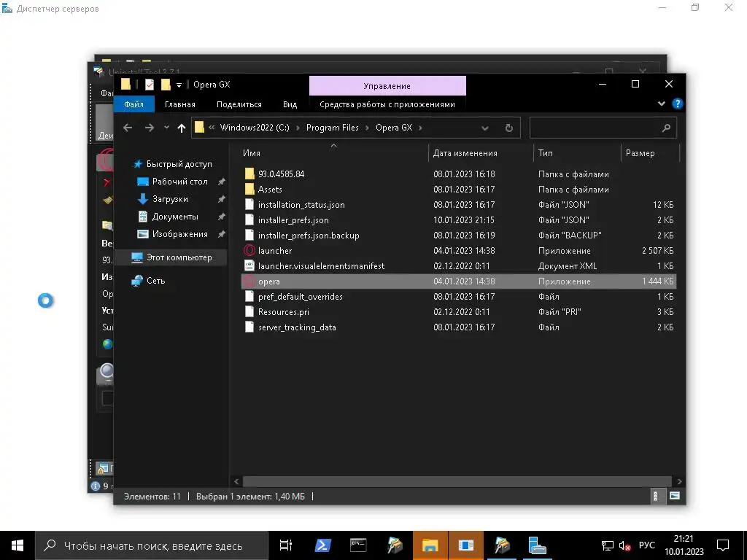This screenshot has height=560, width=747.
Task: Select pref_default_overrides file name
Action: 300,297
